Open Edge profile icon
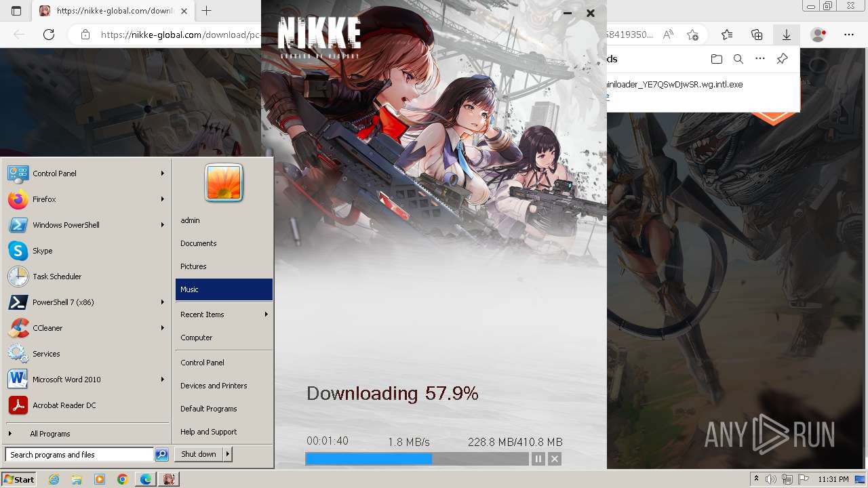 click(x=818, y=35)
